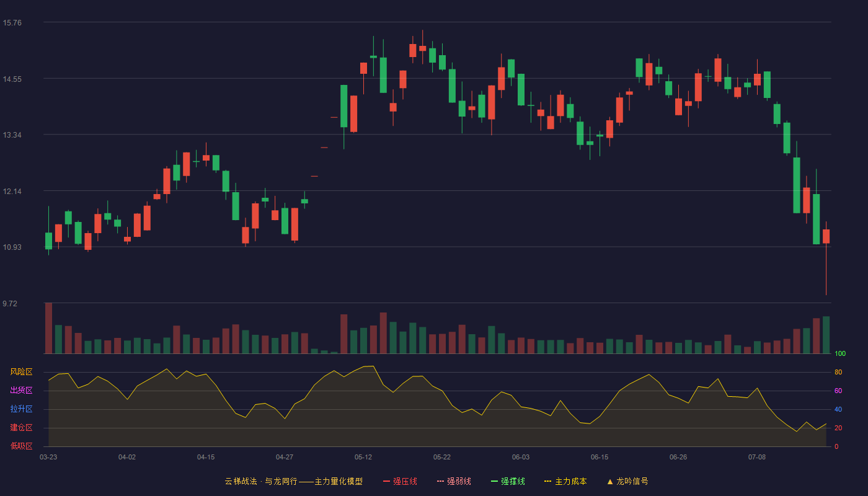Click the 12.14 price axis label

click(x=12, y=191)
